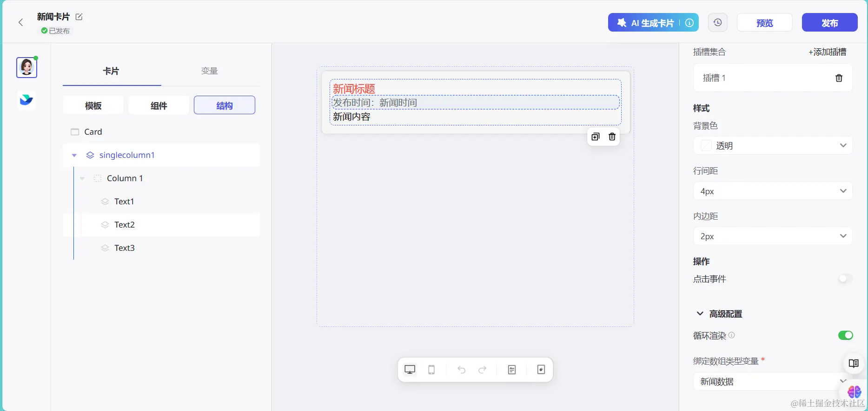The width and height of the screenshot is (868, 411).
Task: Click the rightmost page icon in the bottom toolbar
Action: 541,370
